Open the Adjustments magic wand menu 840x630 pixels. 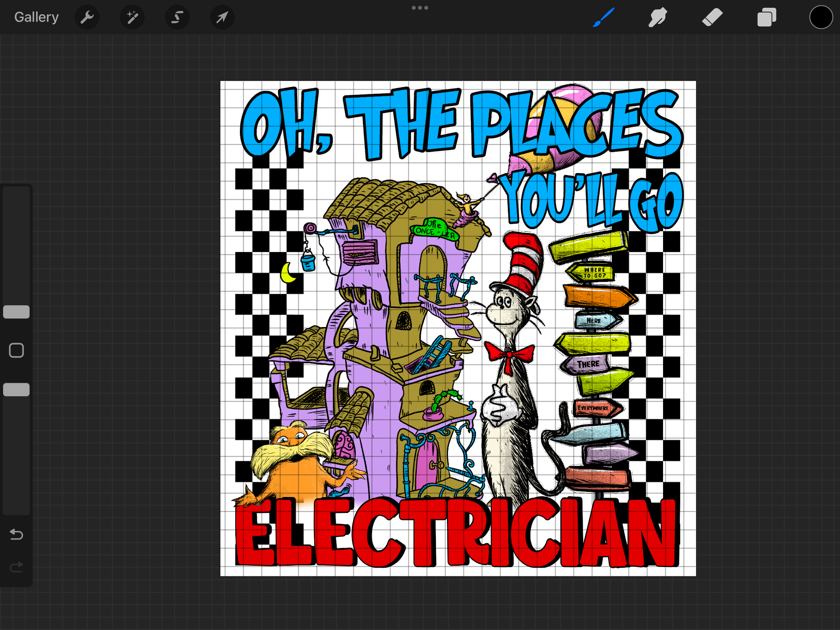(x=132, y=17)
